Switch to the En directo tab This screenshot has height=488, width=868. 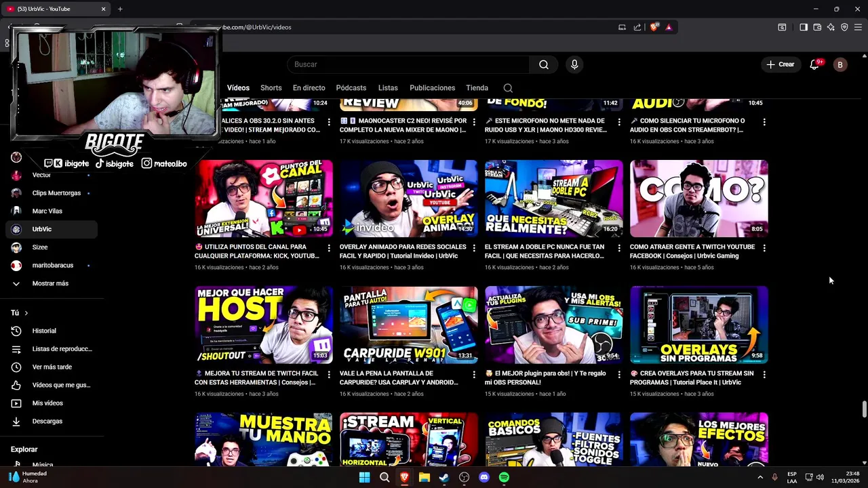[x=309, y=88]
